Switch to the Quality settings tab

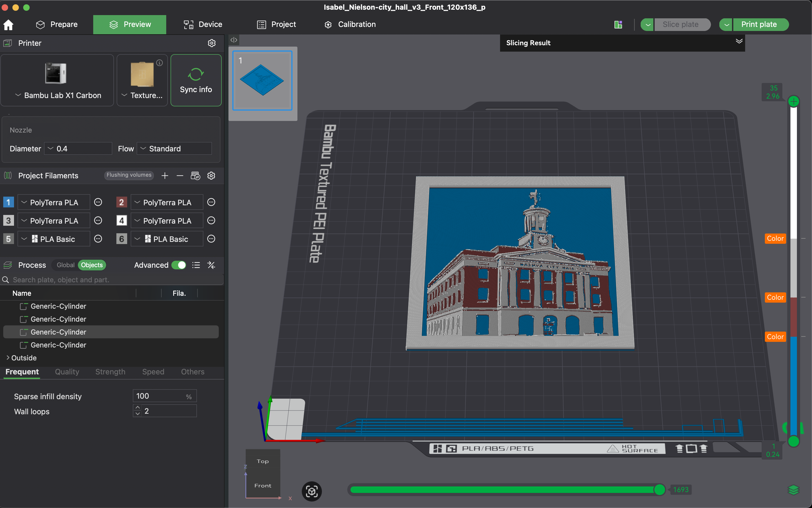click(x=67, y=372)
